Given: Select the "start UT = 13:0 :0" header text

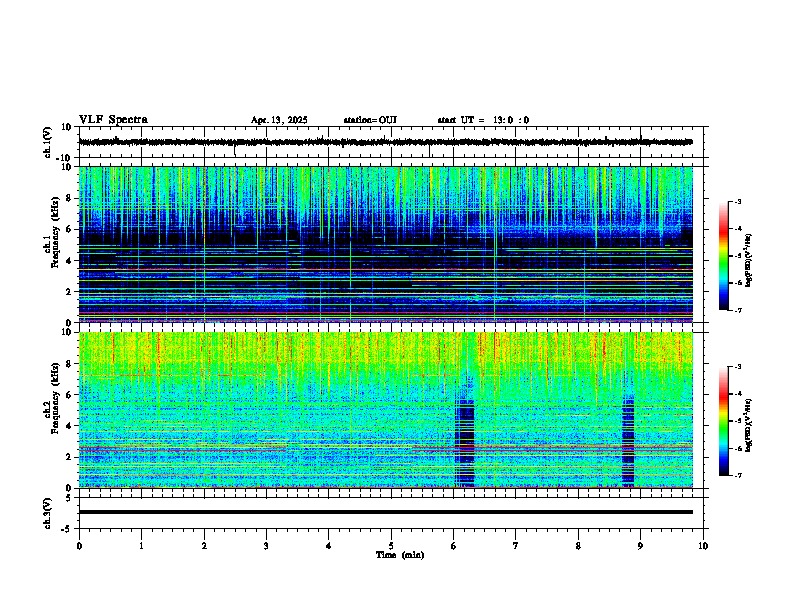Looking at the screenshot, I should [x=483, y=120].
